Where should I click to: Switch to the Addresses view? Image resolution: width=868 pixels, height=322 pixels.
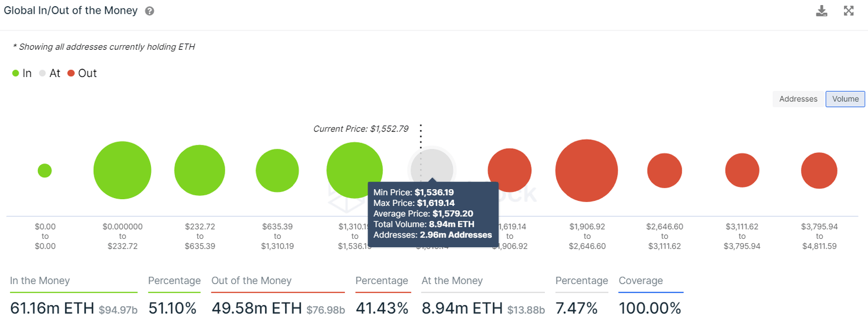798,99
